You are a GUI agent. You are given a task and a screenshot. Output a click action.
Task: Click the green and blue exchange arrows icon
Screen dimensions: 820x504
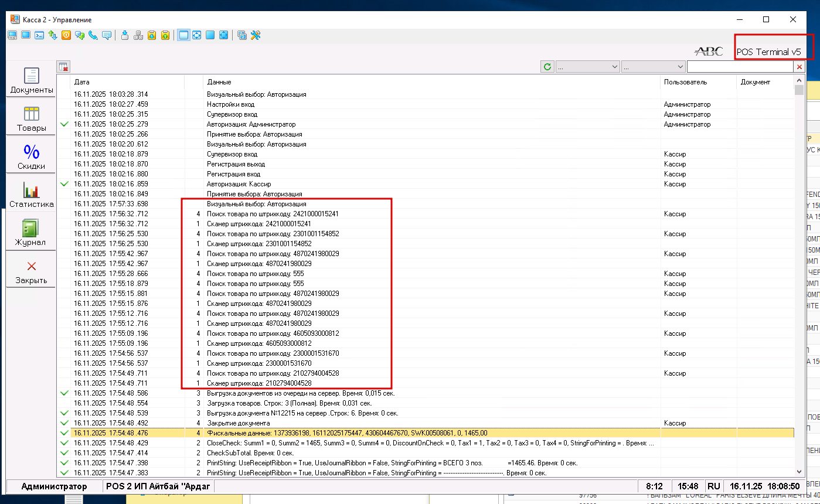pyautogui.click(x=53, y=35)
